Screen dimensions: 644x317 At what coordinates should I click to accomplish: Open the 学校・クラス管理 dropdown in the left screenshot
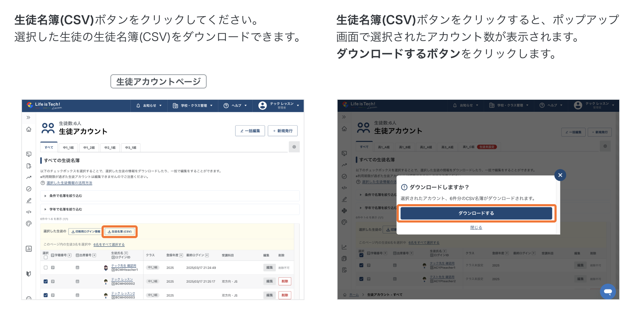coord(193,105)
